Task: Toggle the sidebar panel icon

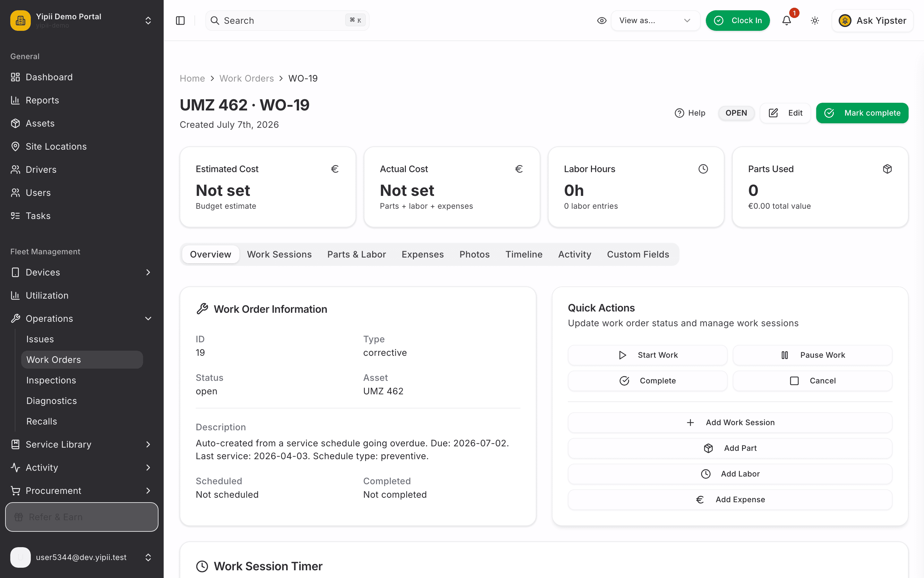Action: click(x=180, y=21)
